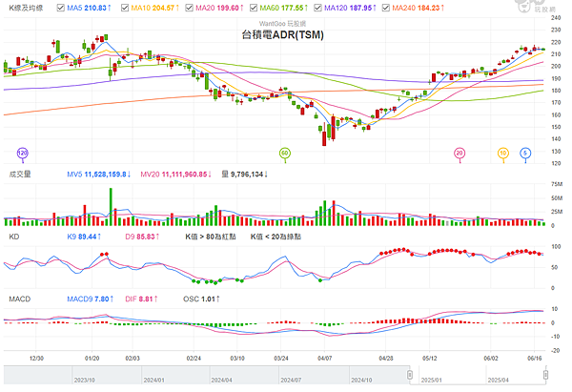Click the green 60 marker on chart
This screenshot has width=572, height=392.
[285, 153]
